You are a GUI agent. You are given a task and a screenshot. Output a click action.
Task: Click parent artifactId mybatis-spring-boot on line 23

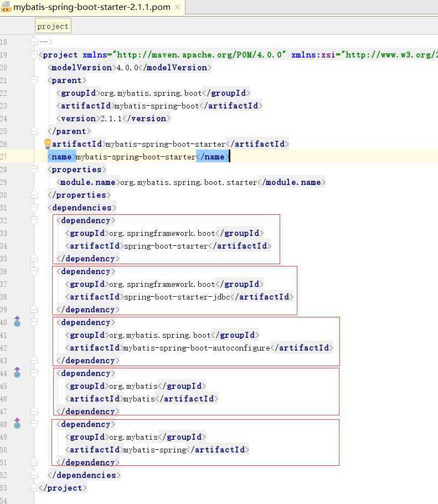[157, 106]
